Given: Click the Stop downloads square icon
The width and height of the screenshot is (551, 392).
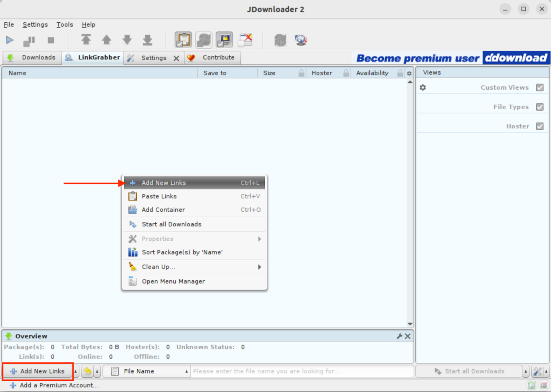Looking at the screenshot, I should (51, 40).
